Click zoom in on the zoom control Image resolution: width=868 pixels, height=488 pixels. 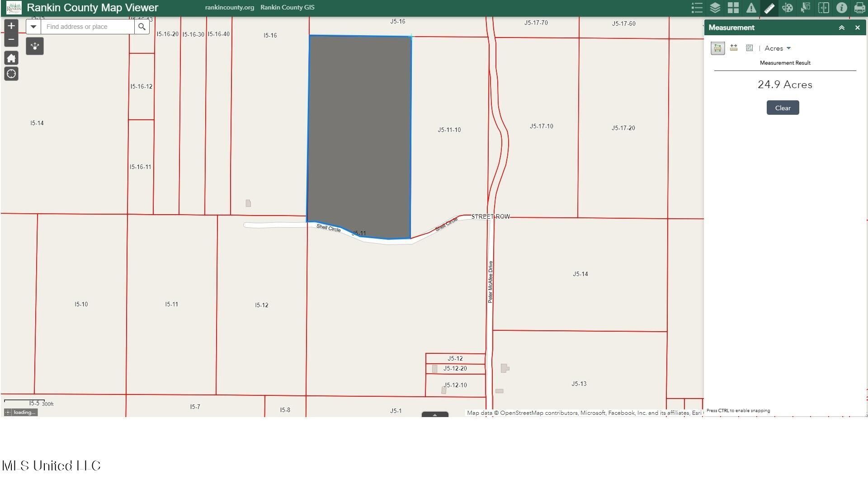[11, 26]
